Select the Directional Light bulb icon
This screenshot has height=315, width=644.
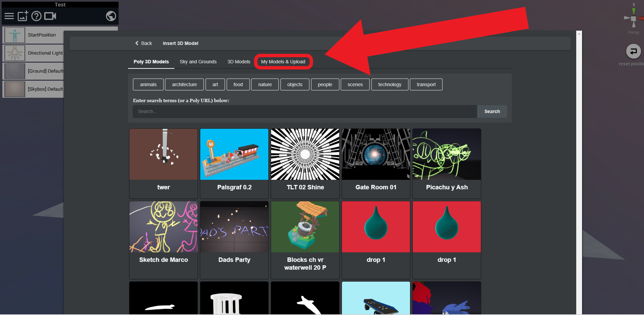(x=15, y=53)
